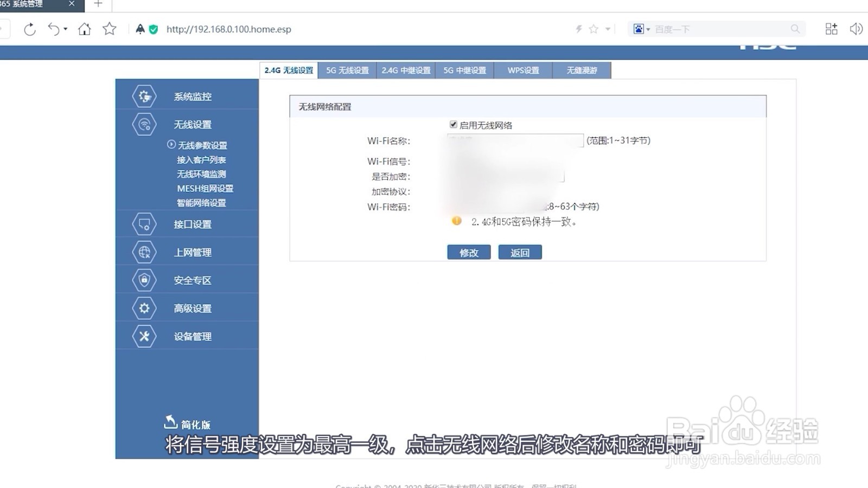Expand the 安全专区 menu

pos(193,280)
